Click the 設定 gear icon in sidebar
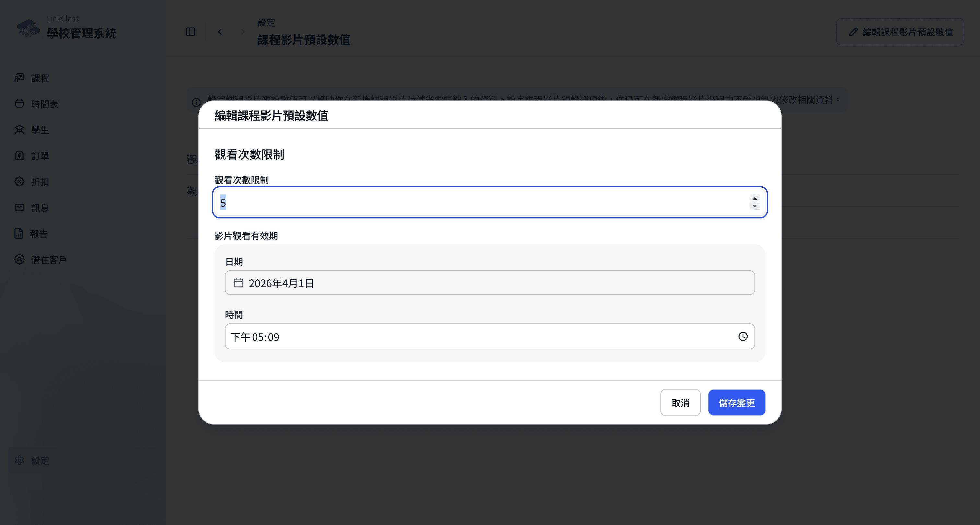Viewport: 980px width, 525px height. (19, 460)
